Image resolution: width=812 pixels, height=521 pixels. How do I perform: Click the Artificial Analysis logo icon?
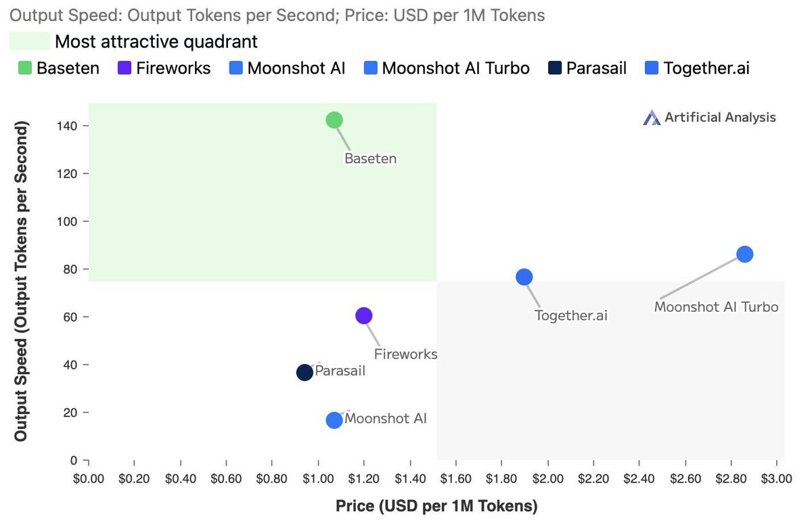tap(651, 118)
